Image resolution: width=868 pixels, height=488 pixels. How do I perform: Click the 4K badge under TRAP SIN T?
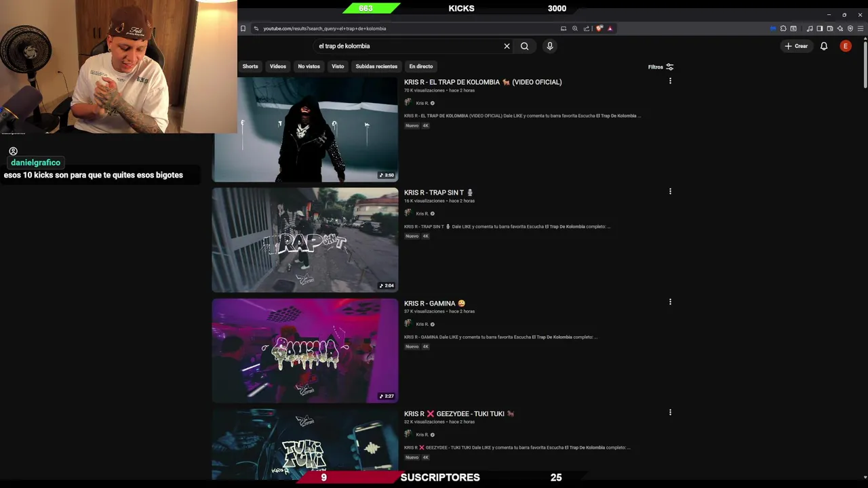click(426, 236)
